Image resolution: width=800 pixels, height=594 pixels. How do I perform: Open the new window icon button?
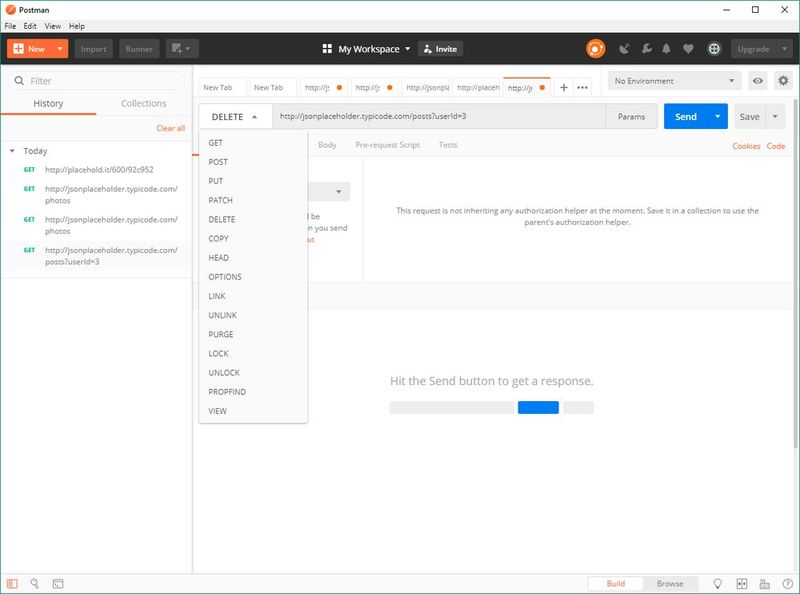(x=181, y=49)
